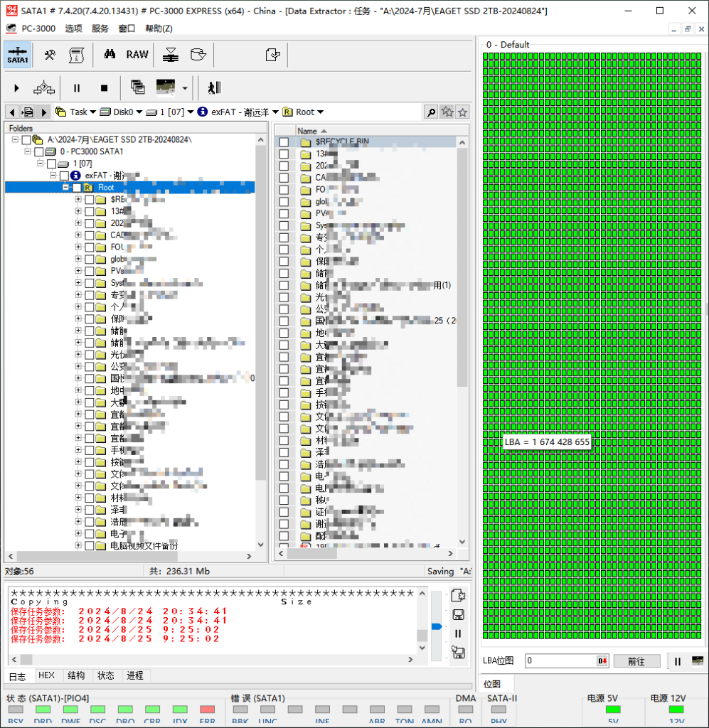
Task: Click the magnifier search icon in path bar
Action: point(432,112)
